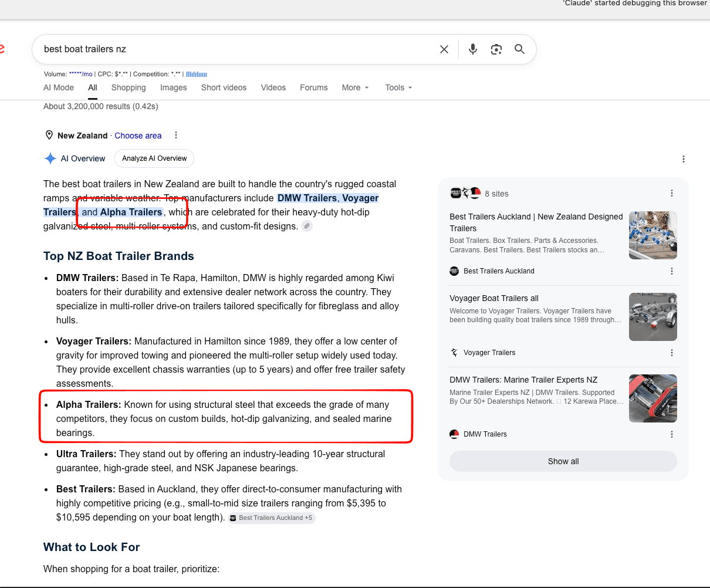Switch to AI Mode tab
710x588 pixels.
[x=59, y=87]
